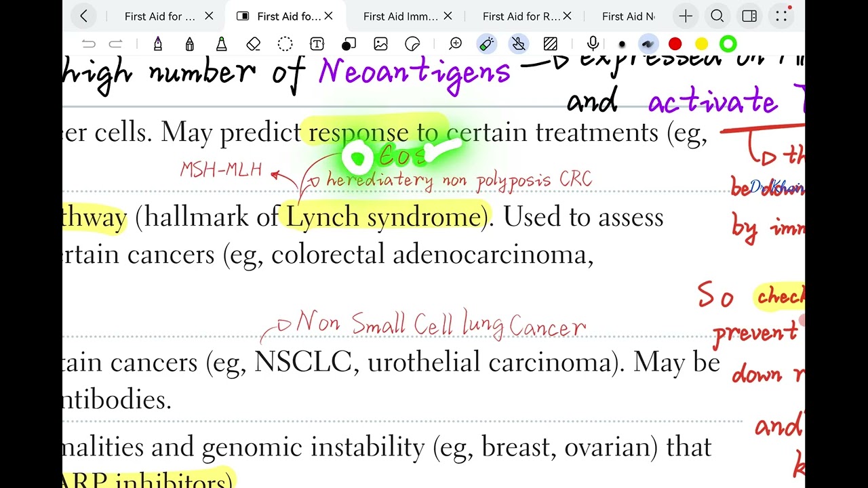
Task: Click the red 'MSH-MLH' annotation
Action: (221, 169)
